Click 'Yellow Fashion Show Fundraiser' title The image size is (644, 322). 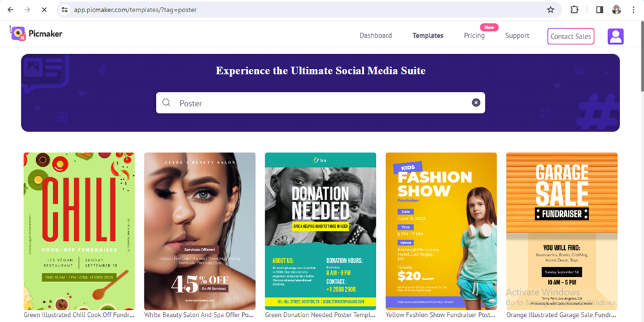(x=440, y=315)
